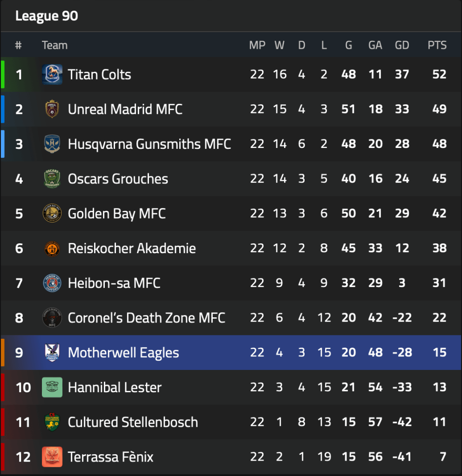Click the Titan Colts team crest icon
Image resolution: width=462 pixels, height=476 pixels.
pyautogui.click(x=52, y=74)
